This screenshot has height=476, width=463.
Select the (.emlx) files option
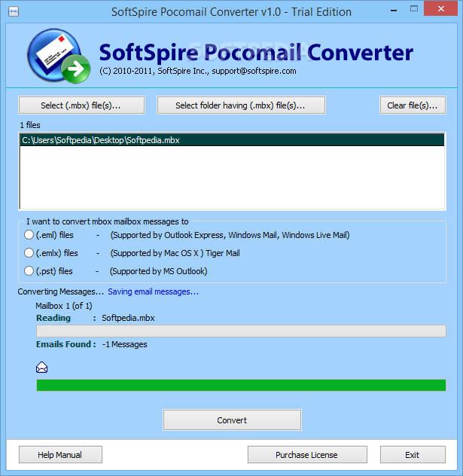point(29,253)
